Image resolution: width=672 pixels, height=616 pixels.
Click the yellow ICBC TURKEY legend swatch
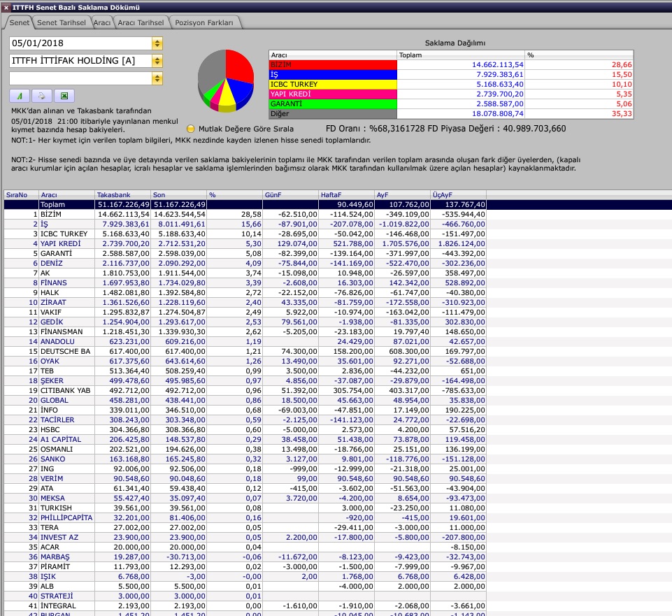tap(333, 85)
